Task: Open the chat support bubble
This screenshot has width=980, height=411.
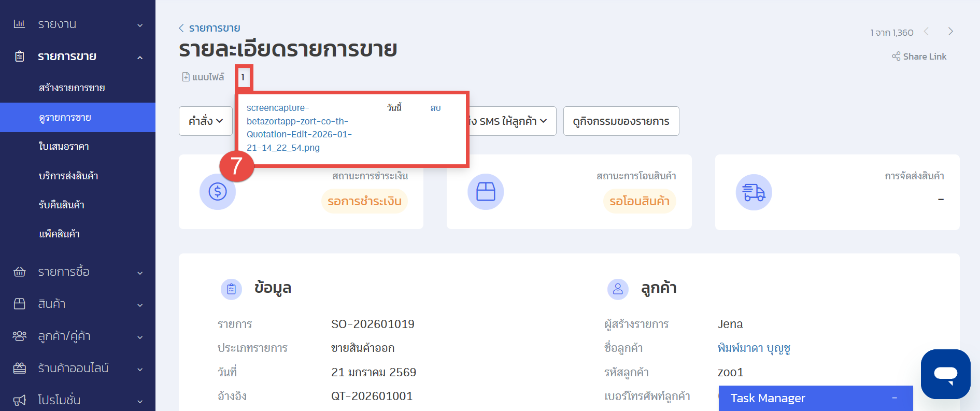Action: 945,374
